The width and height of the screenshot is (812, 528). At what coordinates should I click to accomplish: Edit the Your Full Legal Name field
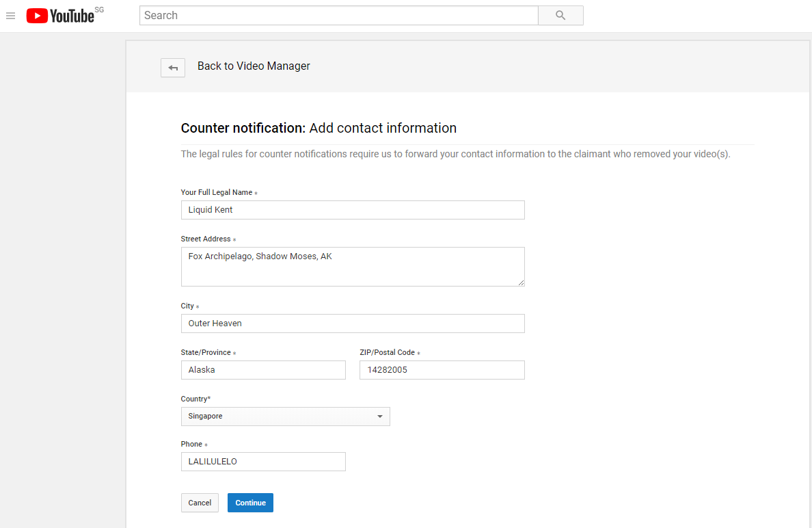pyautogui.click(x=353, y=210)
